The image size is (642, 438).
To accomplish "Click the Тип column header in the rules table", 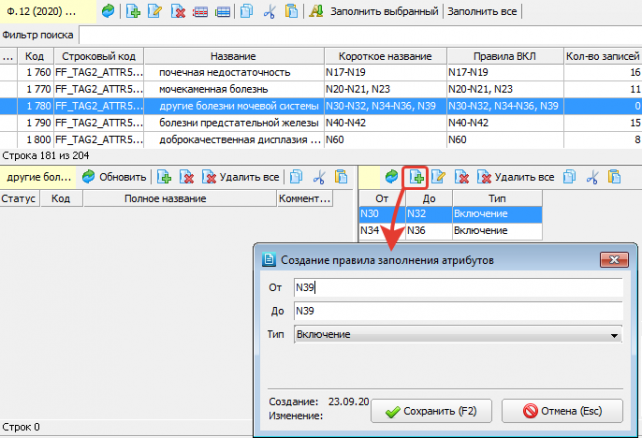I will click(x=497, y=199).
